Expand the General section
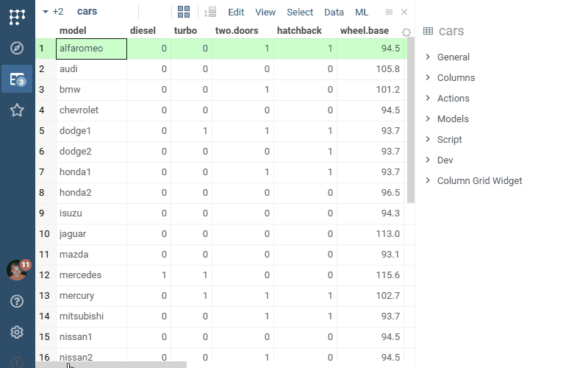 point(453,57)
